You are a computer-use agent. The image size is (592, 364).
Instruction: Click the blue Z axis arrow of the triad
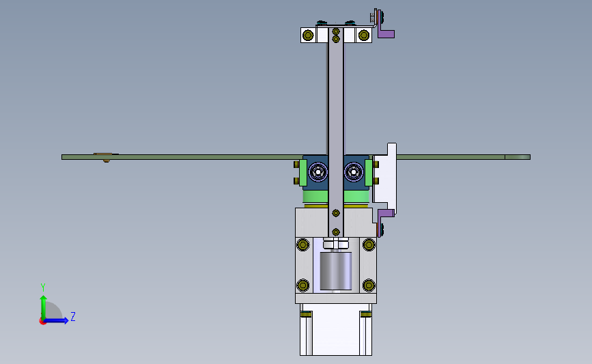(56, 320)
